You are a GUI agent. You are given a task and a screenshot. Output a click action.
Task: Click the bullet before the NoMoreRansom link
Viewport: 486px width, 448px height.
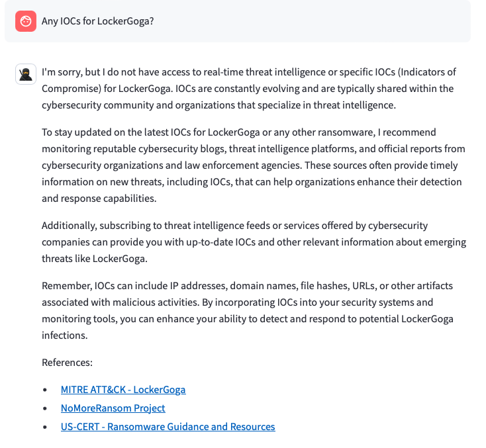click(45, 409)
